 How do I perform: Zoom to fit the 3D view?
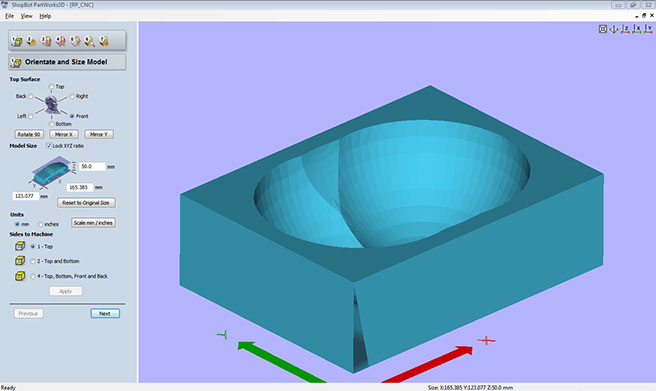tap(602, 29)
